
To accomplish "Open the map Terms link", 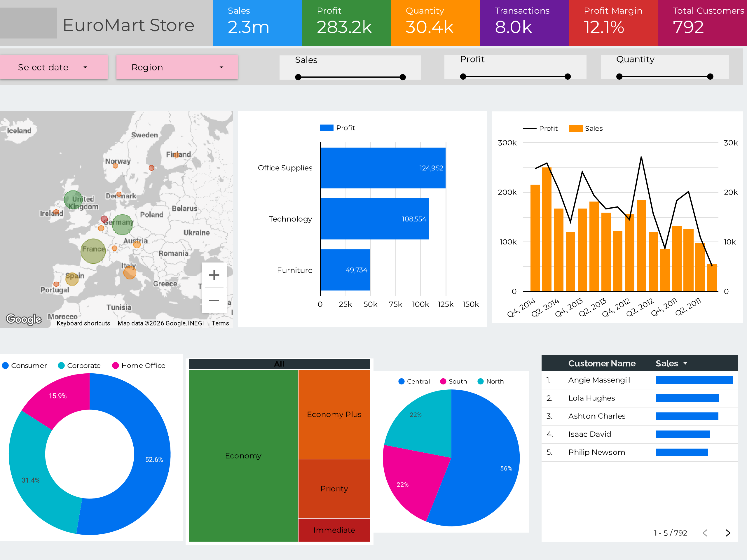I will [x=220, y=323].
